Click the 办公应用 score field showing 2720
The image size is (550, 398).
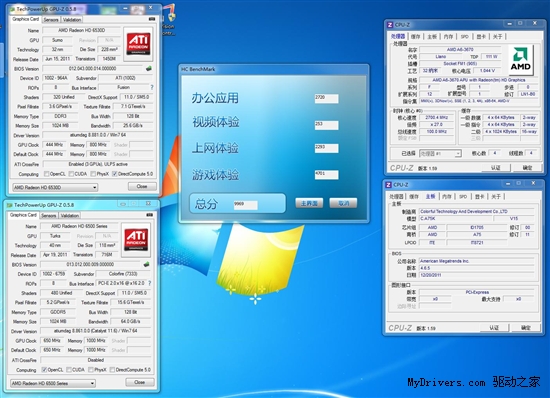327,99
